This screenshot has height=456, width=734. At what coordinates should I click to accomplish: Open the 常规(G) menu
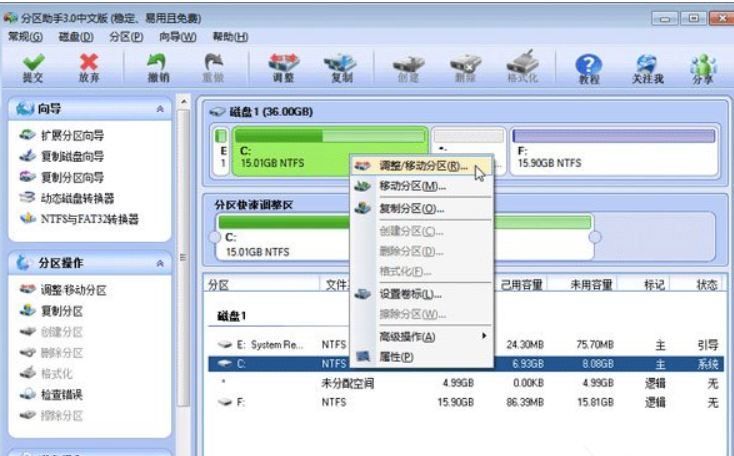[25, 37]
